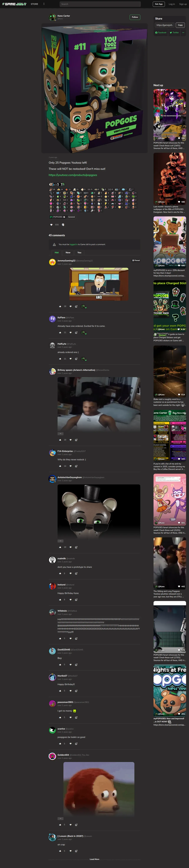Thumbs down AntoineVanGeyseghem's comment
189x868 pixels.
pyautogui.click(x=71, y=547)
